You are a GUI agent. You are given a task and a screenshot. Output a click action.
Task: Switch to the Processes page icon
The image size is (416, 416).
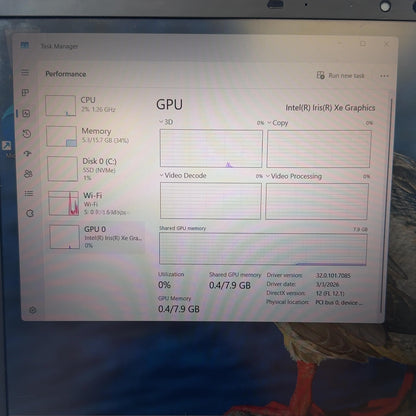[25, 93]
